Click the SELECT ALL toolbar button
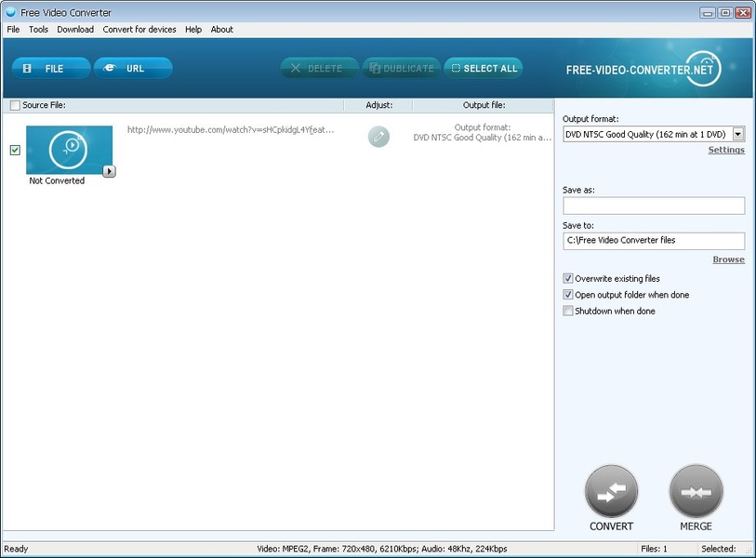 (484, 68)
